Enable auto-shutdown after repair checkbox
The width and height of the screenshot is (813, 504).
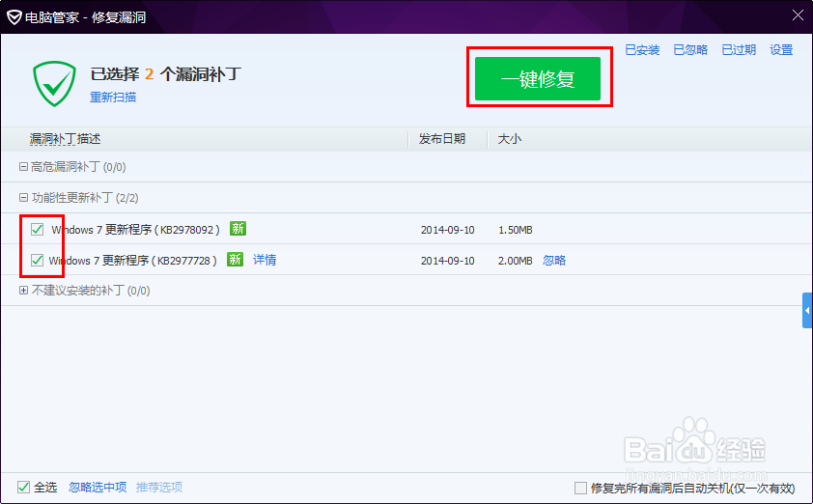580,488
